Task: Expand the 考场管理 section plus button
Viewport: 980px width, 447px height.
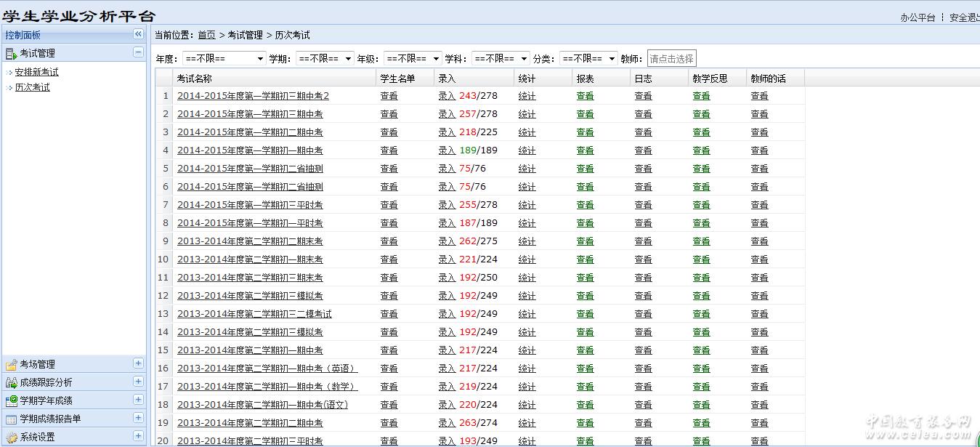Action: [x=138, y=363]
